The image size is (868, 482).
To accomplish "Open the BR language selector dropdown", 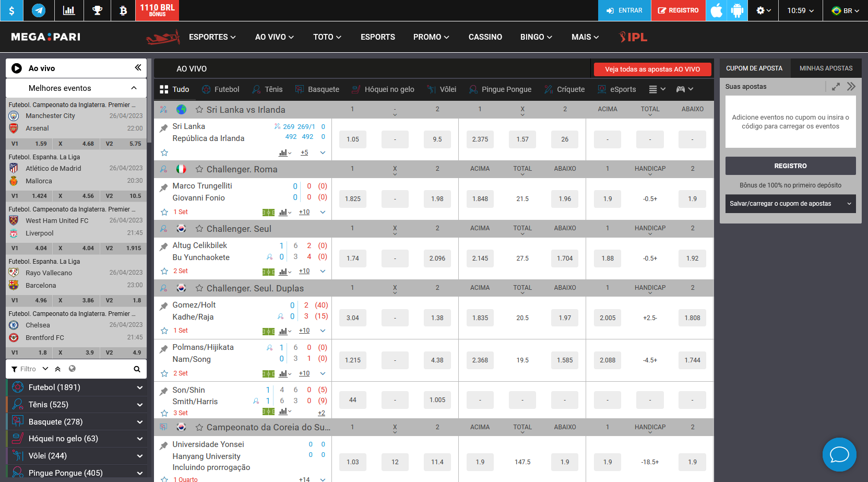I will pyautogui.click(x=845, y=10).
